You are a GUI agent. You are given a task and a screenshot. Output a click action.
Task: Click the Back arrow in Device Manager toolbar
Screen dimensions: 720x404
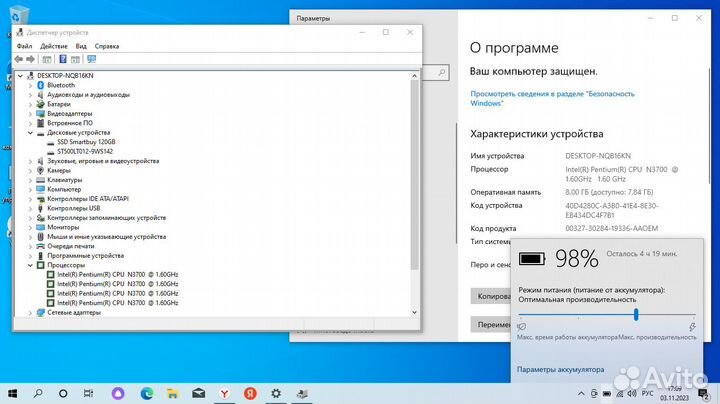point(18,59)
